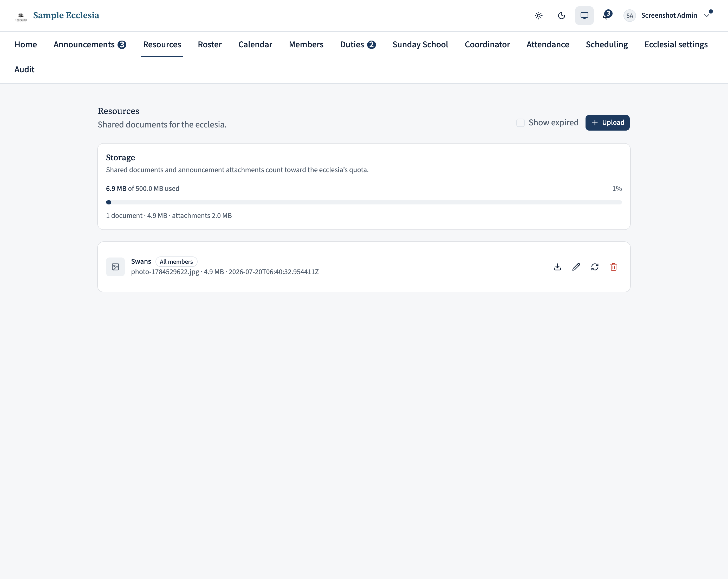Screen dimensions: 728x579
Task: Open the Members tab
Action: 306,44
